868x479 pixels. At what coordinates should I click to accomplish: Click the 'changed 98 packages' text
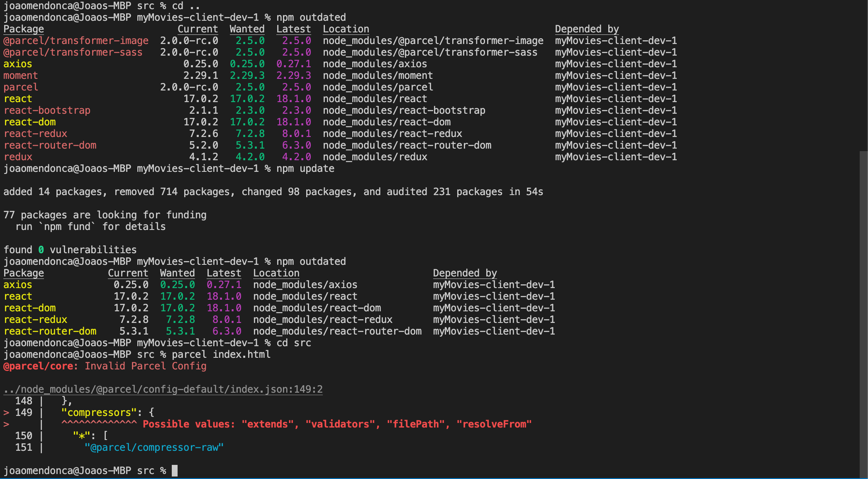click(297, 192)
